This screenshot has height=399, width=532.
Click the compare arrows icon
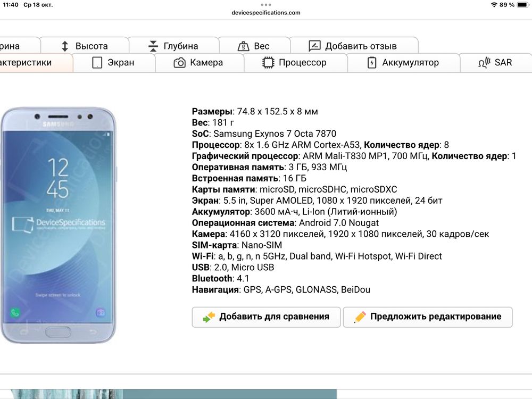(209, 317)
